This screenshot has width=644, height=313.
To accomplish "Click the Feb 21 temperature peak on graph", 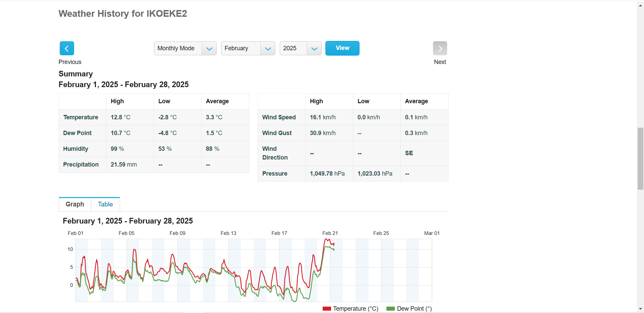I will [x=326, y=239].
